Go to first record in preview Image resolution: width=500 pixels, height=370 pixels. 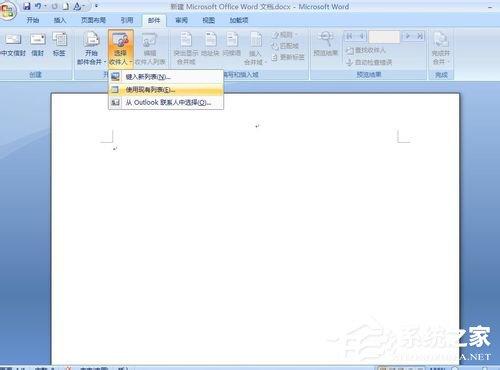click(x=349, y=36)
